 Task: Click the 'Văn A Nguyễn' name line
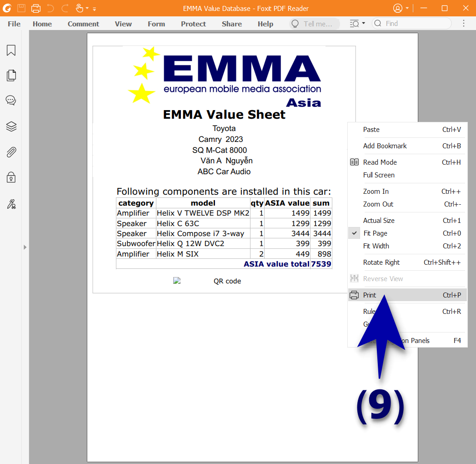tap(226, 161)
